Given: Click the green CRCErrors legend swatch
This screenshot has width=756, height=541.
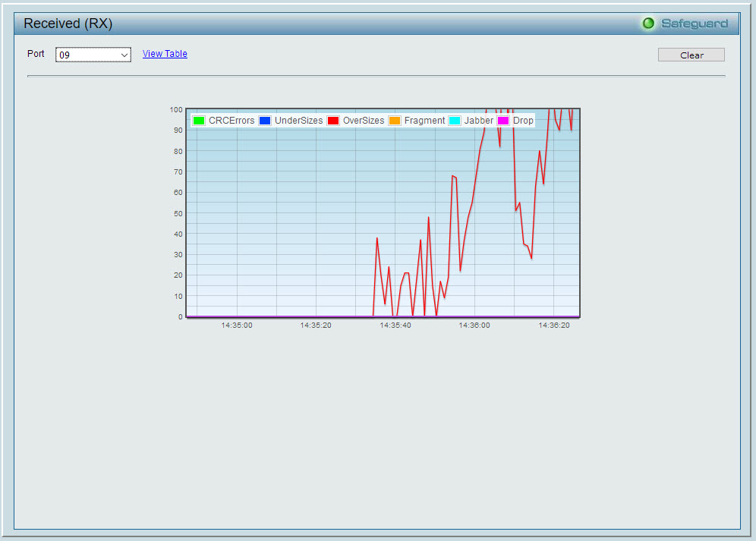Looking at the screenshot, I should (x=199, y=121).
